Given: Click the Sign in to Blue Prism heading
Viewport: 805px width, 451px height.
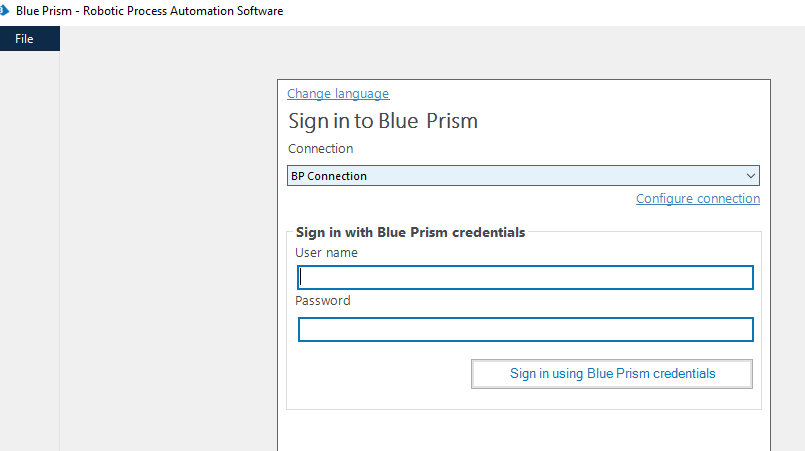Looking at the screenshot, I should [x=383, y=121].
